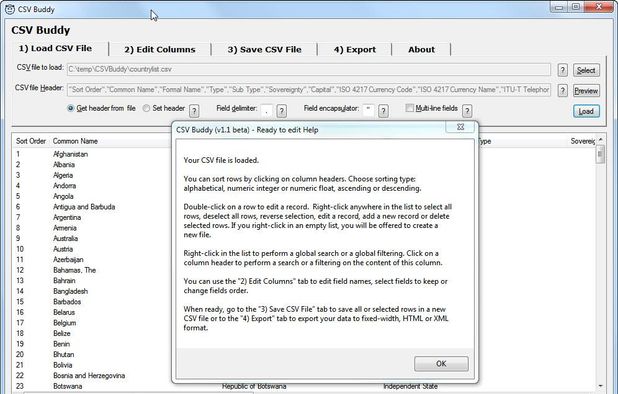Select the Bhutan row

tap(63, 355)
